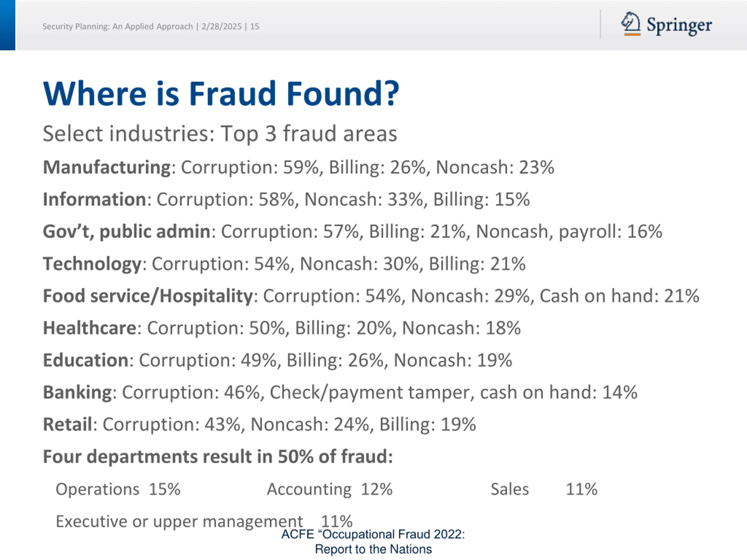Select the bold word Manufacturing

point(107,167)
